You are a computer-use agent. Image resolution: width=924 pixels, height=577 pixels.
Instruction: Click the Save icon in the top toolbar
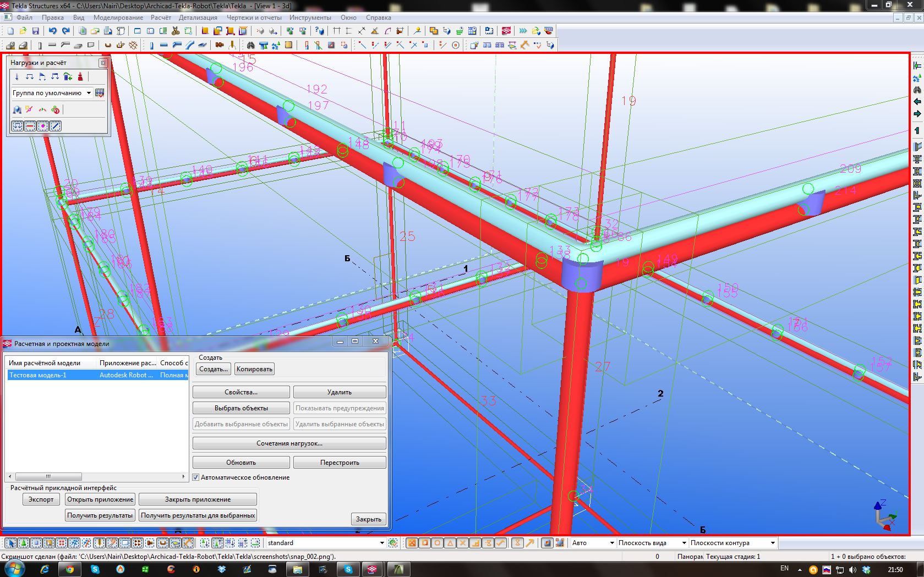coord(36,31)
